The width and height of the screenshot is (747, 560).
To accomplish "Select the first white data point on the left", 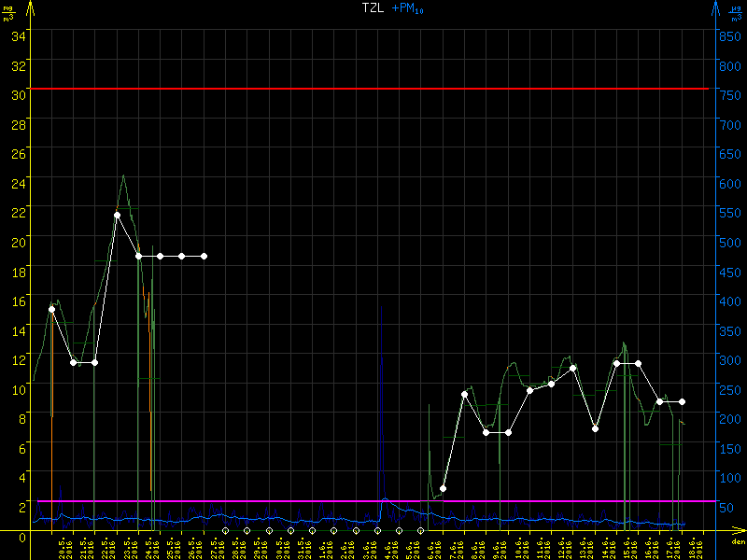I will pyautogui.click(x=51, y=308).
